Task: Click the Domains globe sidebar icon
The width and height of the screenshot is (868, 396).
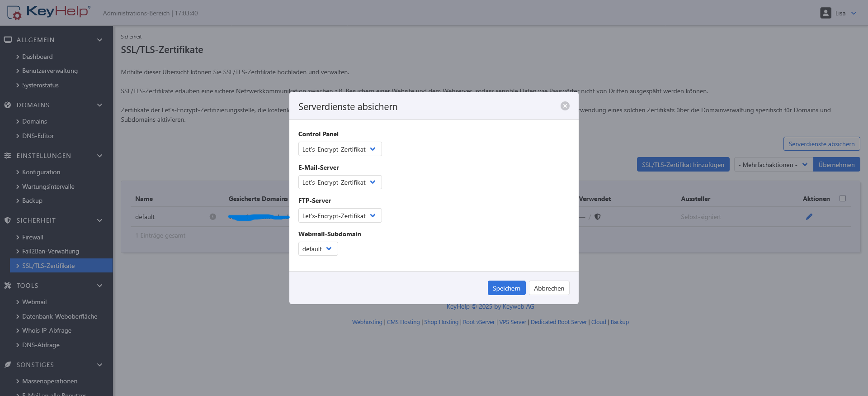Action: [x=8, y=105]
